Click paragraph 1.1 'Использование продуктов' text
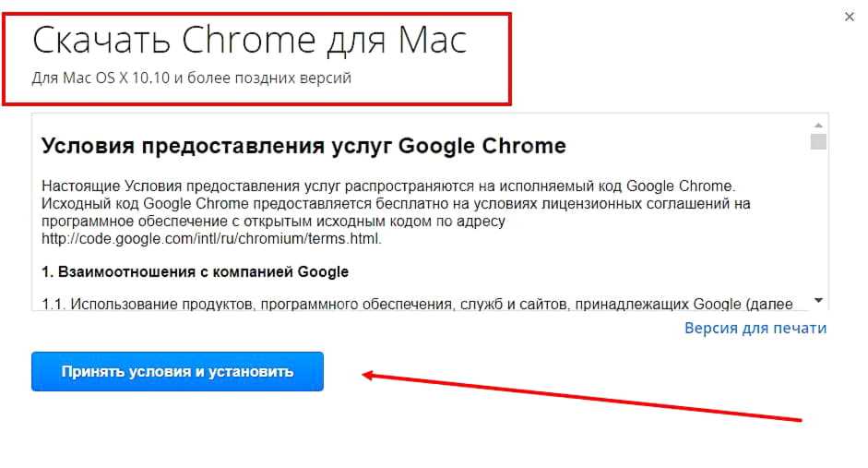868x468 pixels. coord(417,304)
